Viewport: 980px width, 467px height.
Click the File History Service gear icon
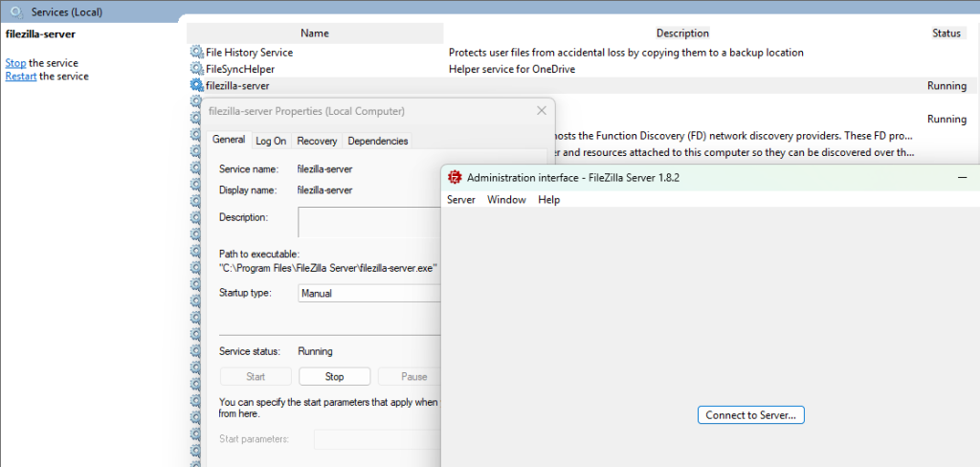[x=197, y=53]
